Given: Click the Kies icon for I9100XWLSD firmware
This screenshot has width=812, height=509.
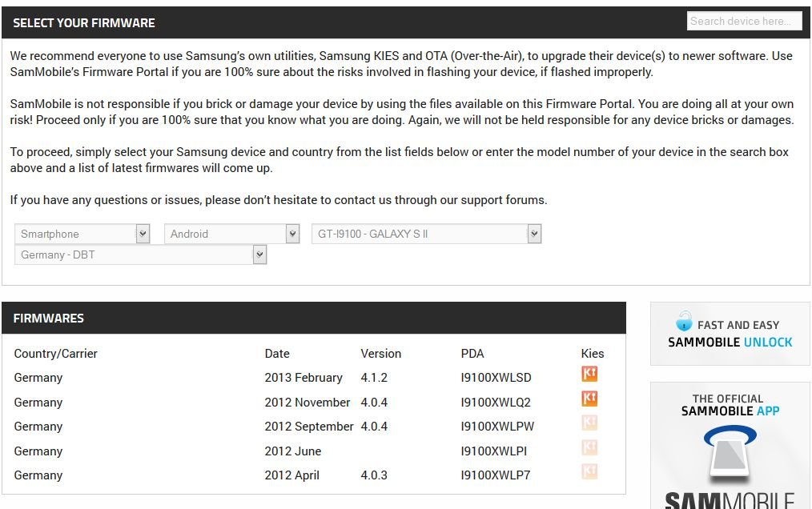Looking at the screenshot, I should (589, 374).
